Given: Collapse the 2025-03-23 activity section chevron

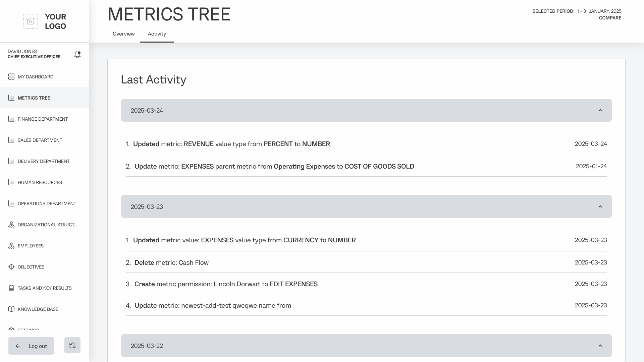Looking at the screenshot, I should (600, 206).
